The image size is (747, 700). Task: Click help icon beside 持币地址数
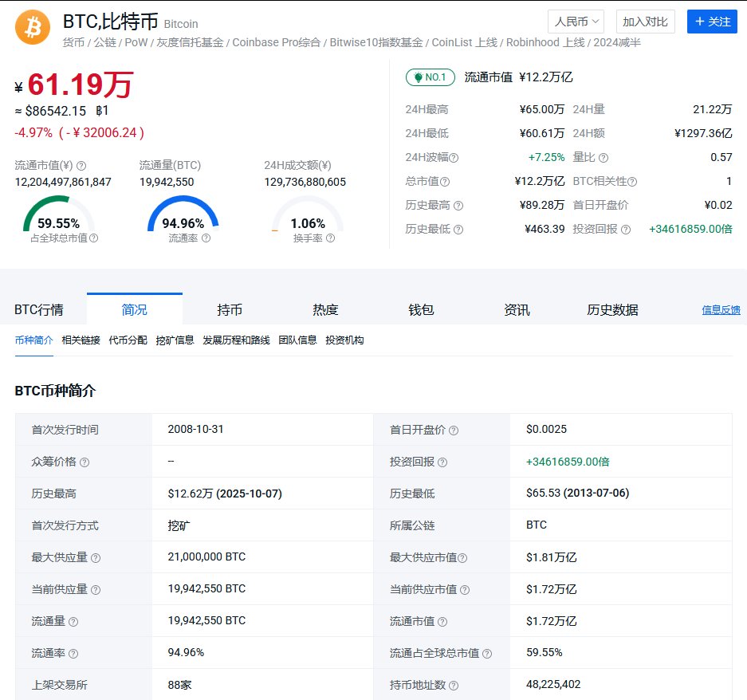point(454,686)
